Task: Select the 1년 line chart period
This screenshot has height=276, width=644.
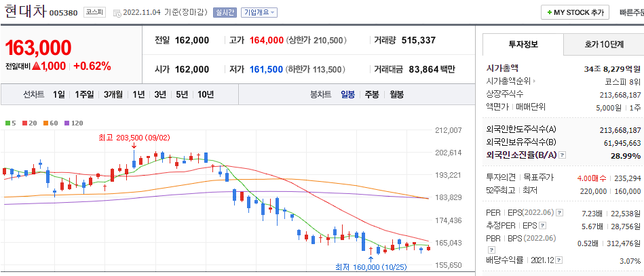Action: 138,94
